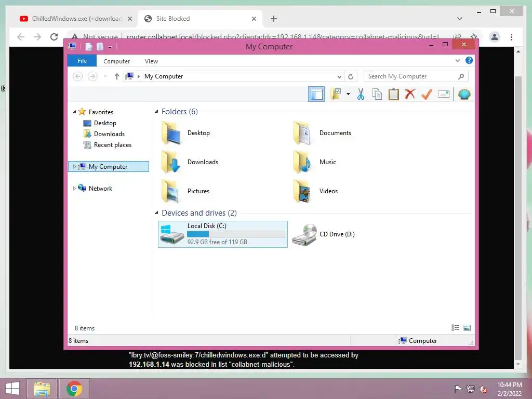This screenshot has width=532, height=399.
Task: Click the Copy icon in toolbar
Action: click(377, 94)
